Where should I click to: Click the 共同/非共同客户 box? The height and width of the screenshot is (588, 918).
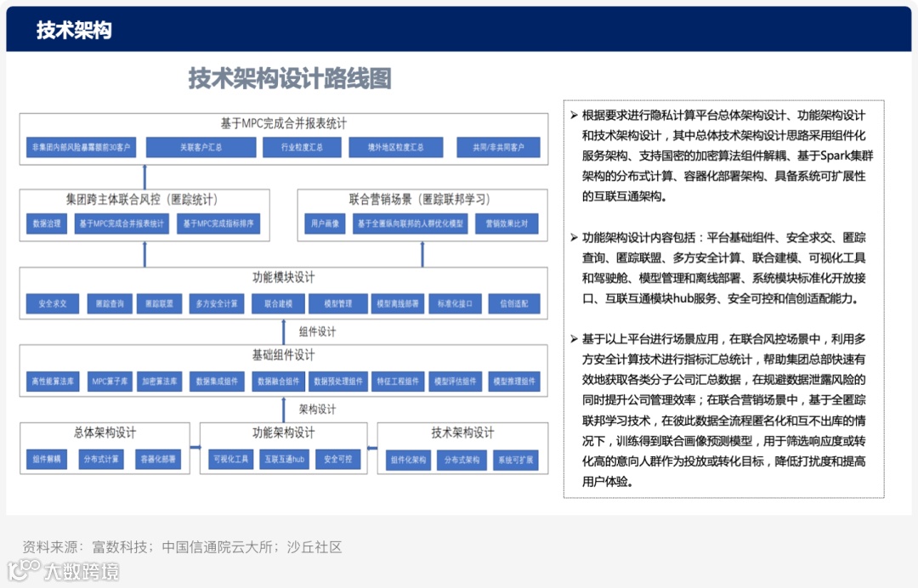[498, 147]
